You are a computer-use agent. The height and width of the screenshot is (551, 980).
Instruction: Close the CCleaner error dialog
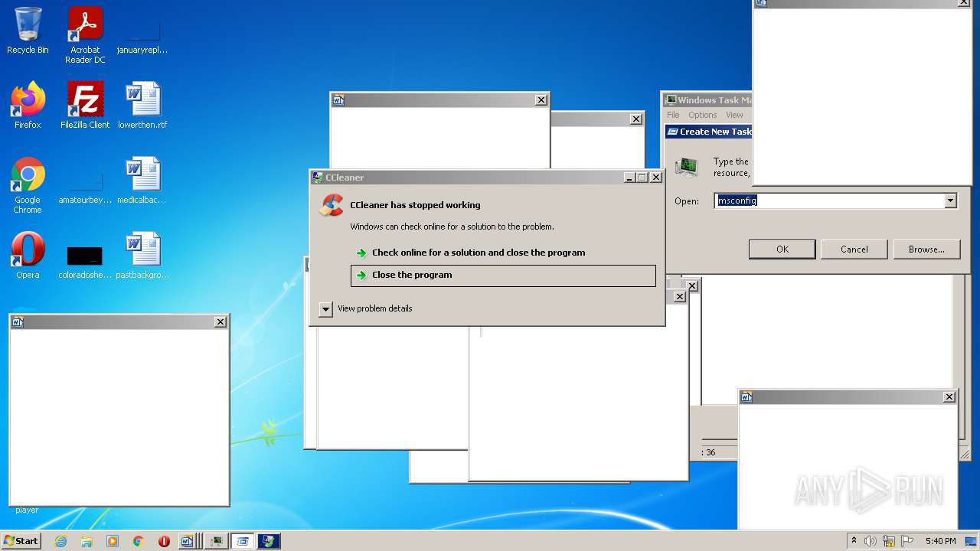click(x=656, y=178)
